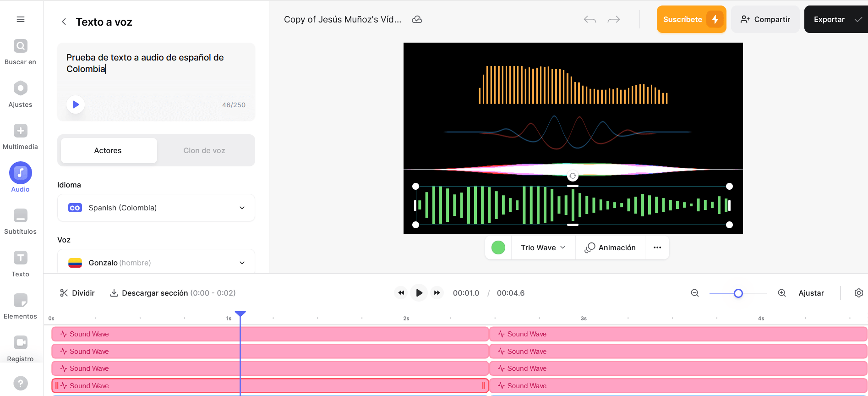Click the right trim handle of selected clip
The height and width of the screenshot is (396, 868).
[x=484, y=386]
